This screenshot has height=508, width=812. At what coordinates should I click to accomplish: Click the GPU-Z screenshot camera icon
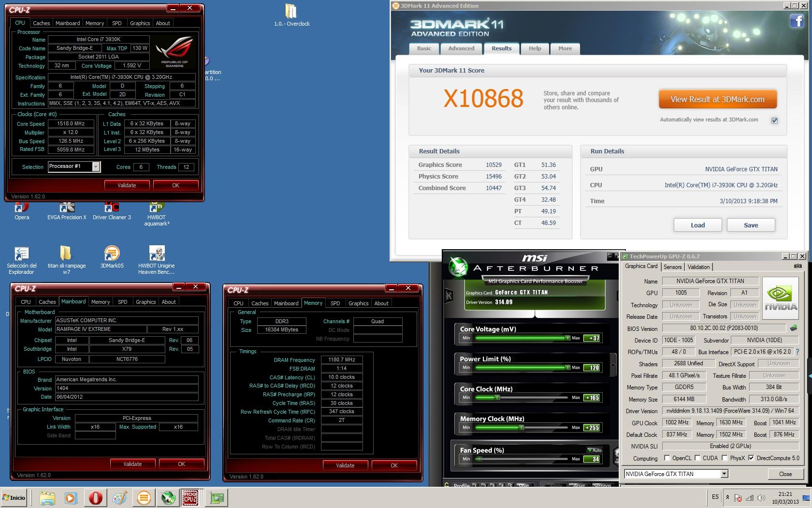[x=798, y=266]
